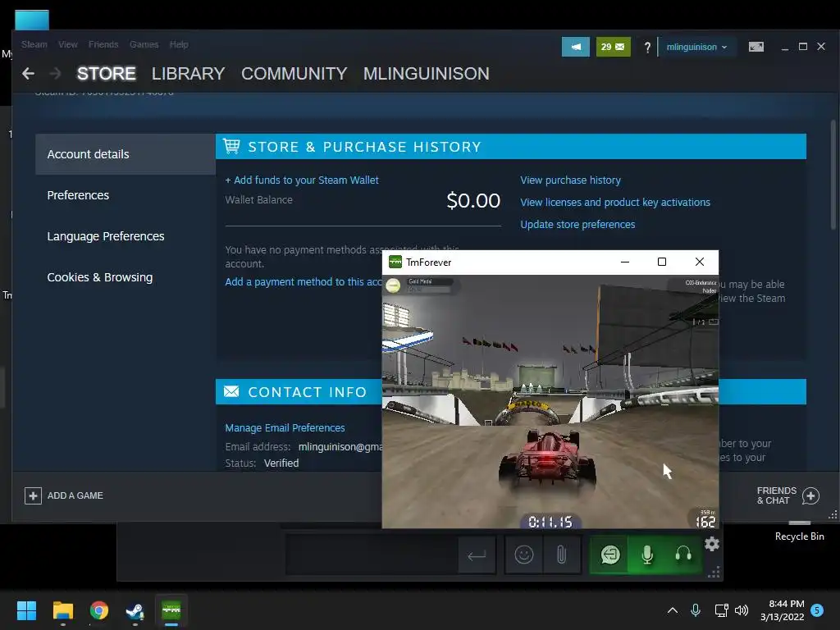The image size is (840, 630).
Task: Open File Explorer from the taskbar
Action: click(62, 610)
